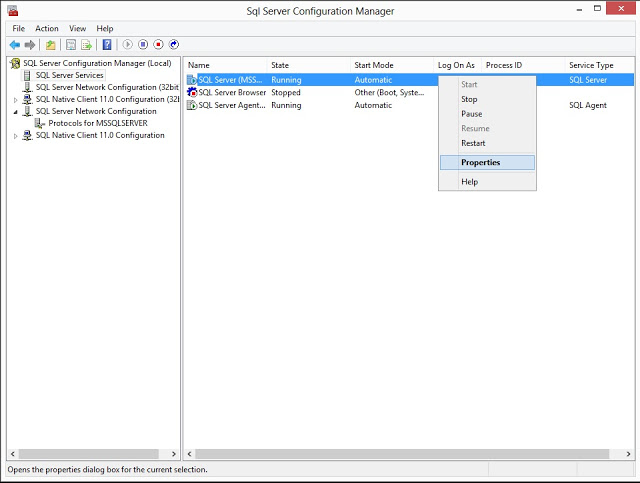Click the SQL Server Services tree icon
640x483 pixels.
point(27,75)
